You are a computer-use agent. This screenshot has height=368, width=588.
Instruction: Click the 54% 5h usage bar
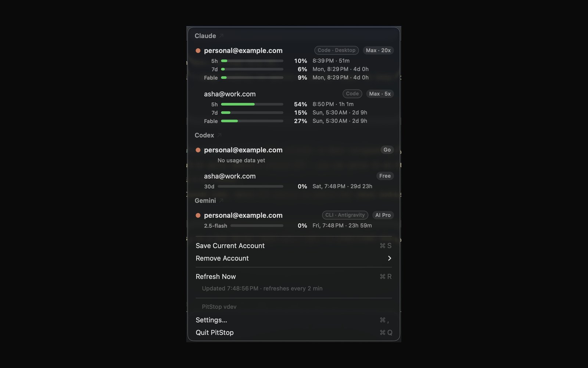[252, 104]
